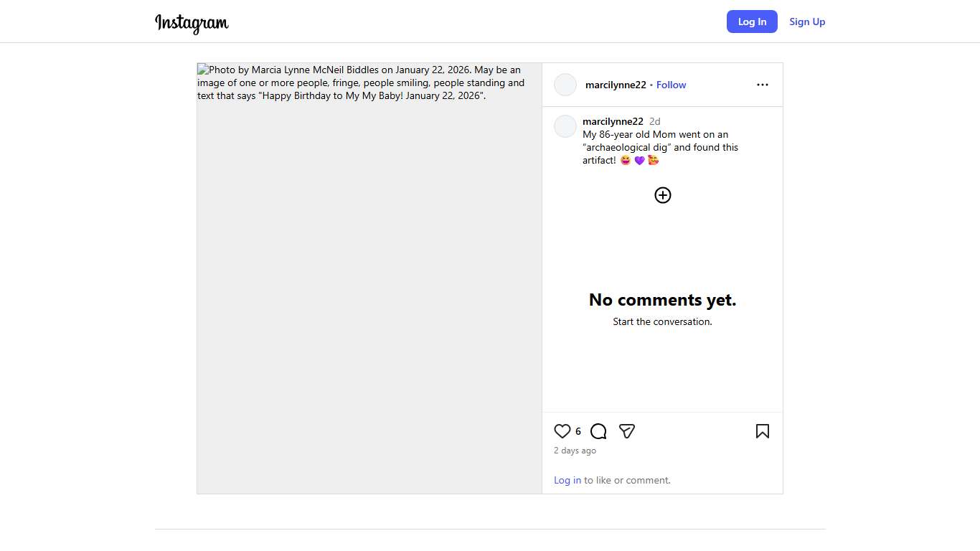Image resolution: width=980 pixels, height=551 pixels.
Task: Click the 2d timestamp next to the caption
Action: pos(654,121)
